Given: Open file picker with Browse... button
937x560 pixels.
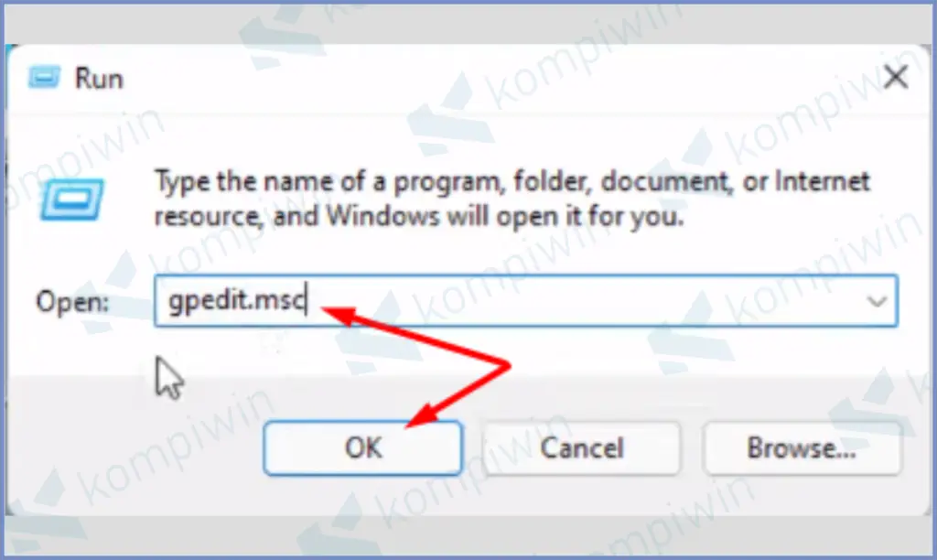Looking at the screenshot, I should 802,447.
